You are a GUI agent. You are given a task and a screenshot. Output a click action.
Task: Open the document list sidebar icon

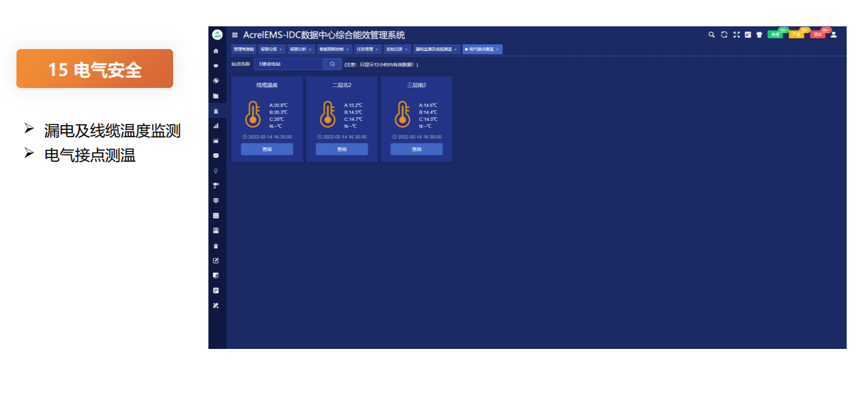[x=216, y=290]
